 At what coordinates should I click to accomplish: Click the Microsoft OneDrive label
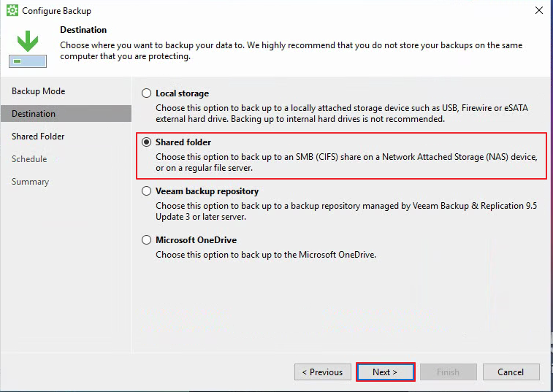pos(196,240)
